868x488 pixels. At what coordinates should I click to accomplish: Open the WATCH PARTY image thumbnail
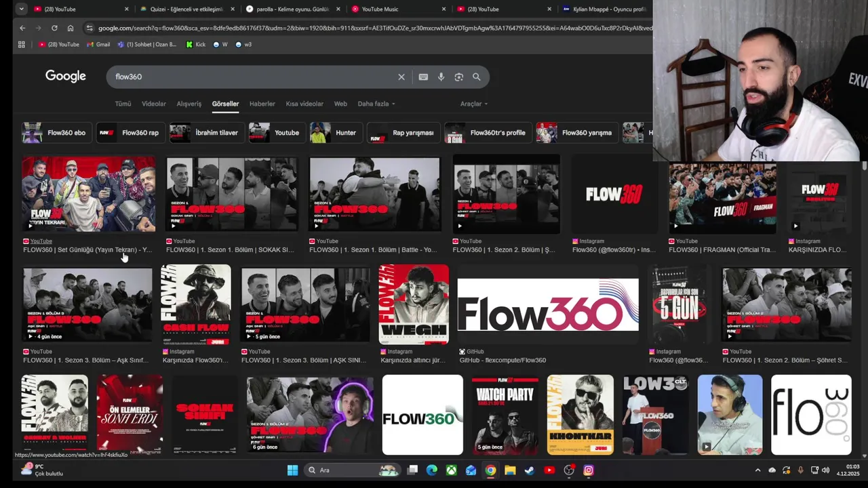(x=505, y=415)
